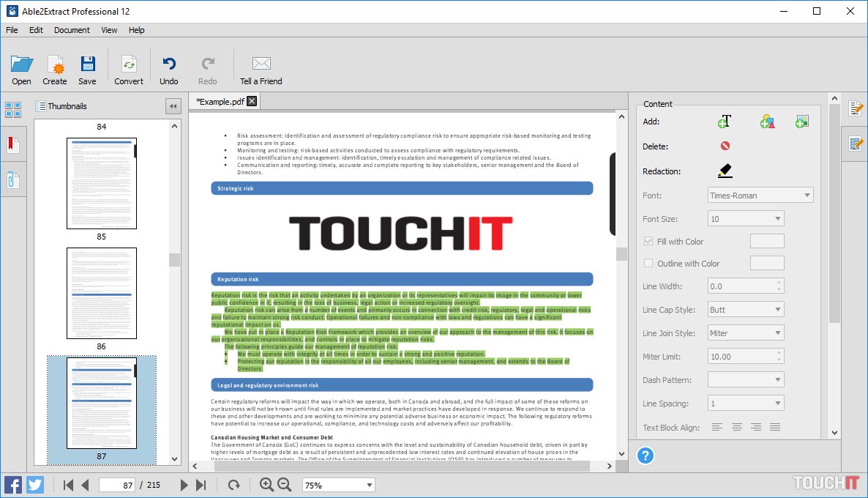
Task: Click the Add Shape icon
Action: (766, 122)
